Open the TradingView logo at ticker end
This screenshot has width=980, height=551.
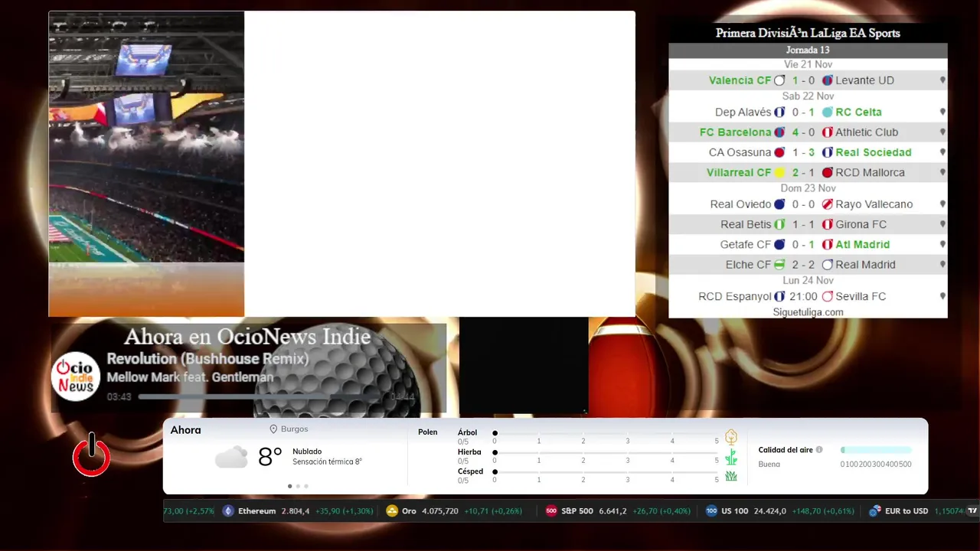(x=973, y=510)
